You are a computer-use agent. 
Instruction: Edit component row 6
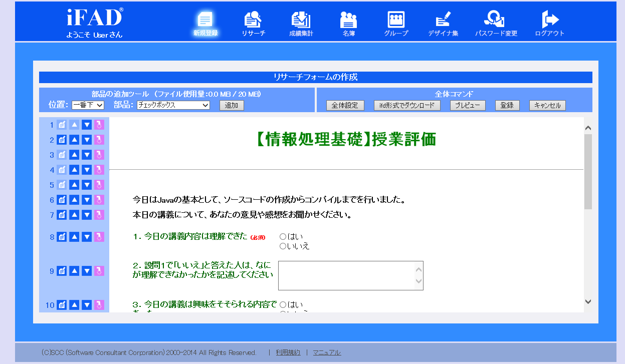click(62, 200)
